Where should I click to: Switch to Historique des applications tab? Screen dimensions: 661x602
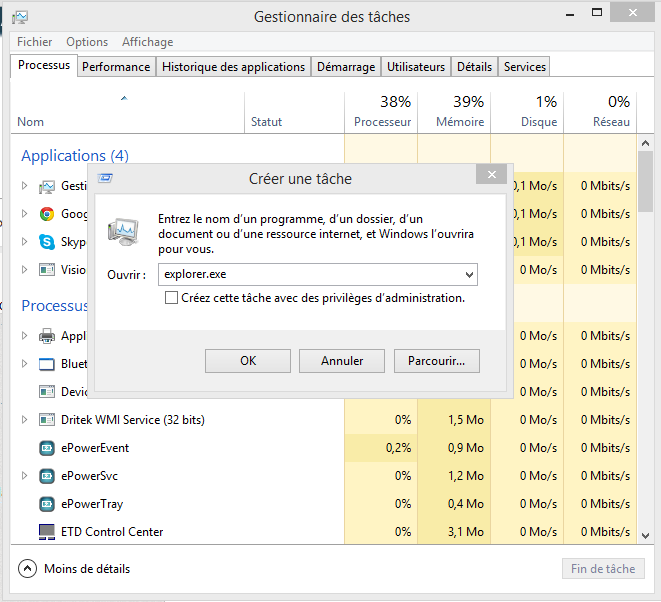click(234, 67)
